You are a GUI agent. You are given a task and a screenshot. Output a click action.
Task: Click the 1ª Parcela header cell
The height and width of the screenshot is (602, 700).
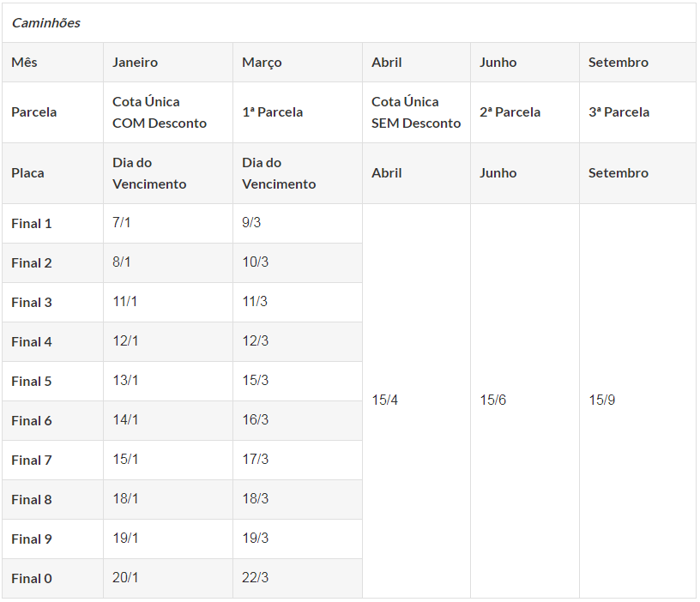(x=298, y=112)
